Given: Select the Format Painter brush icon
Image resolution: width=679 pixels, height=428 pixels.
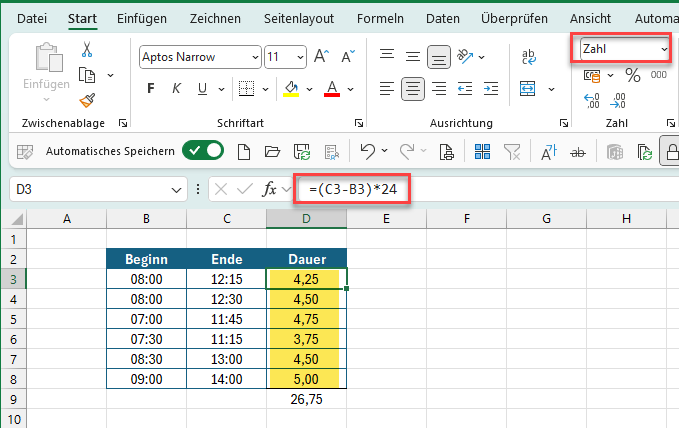Looking at the screenshot, I should (x=87, y=99).
